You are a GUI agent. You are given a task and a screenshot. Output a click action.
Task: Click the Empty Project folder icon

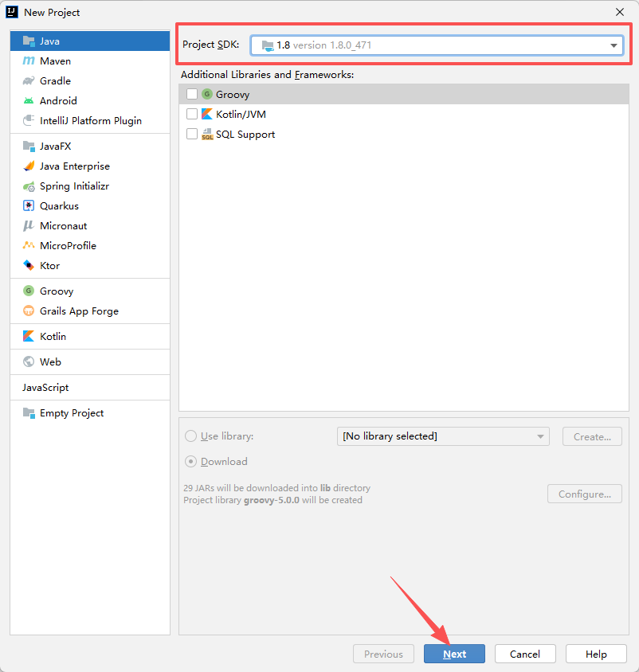pos(29,413)
